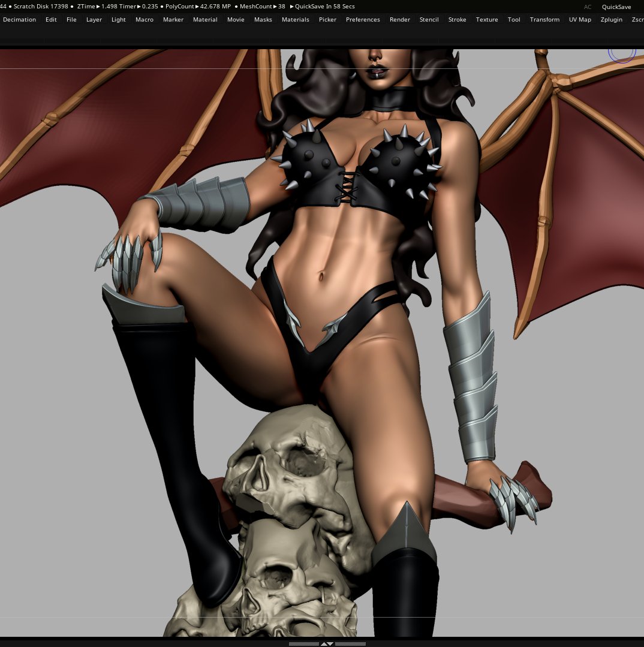644x647 pixels.
Task: Click the MeshCount 38 readout
Action: point(263,6)
